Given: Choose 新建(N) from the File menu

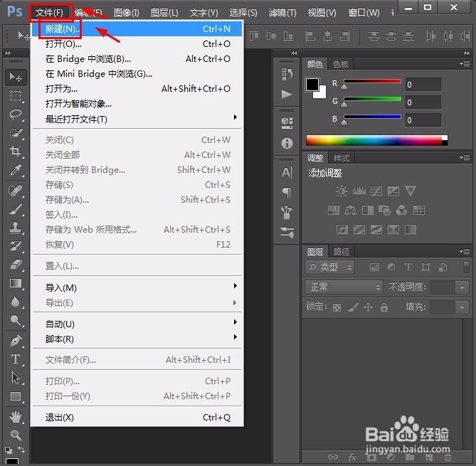Looking at the screenshot, I should coord(137,29).
